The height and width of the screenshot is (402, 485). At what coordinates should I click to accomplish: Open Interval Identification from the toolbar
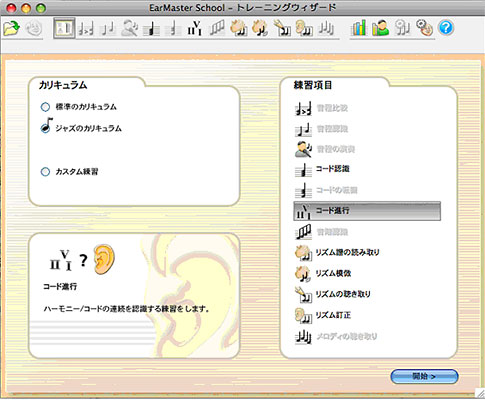(108, 28)
